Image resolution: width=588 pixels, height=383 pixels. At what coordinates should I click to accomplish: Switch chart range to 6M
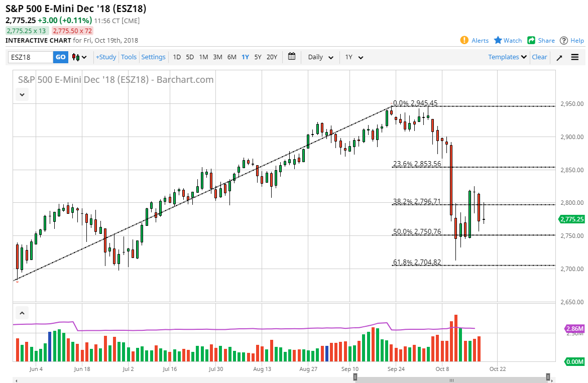tap(231, 57)
